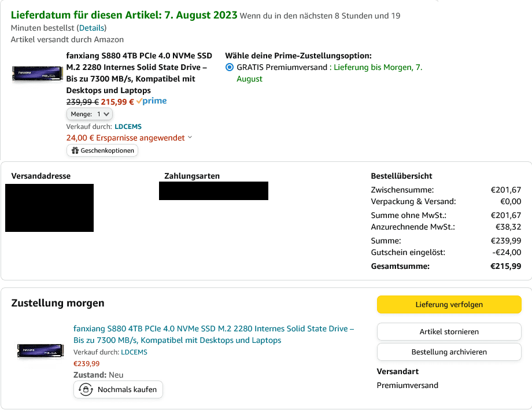Select the GRATIS Premiumversand radio button

230,68
